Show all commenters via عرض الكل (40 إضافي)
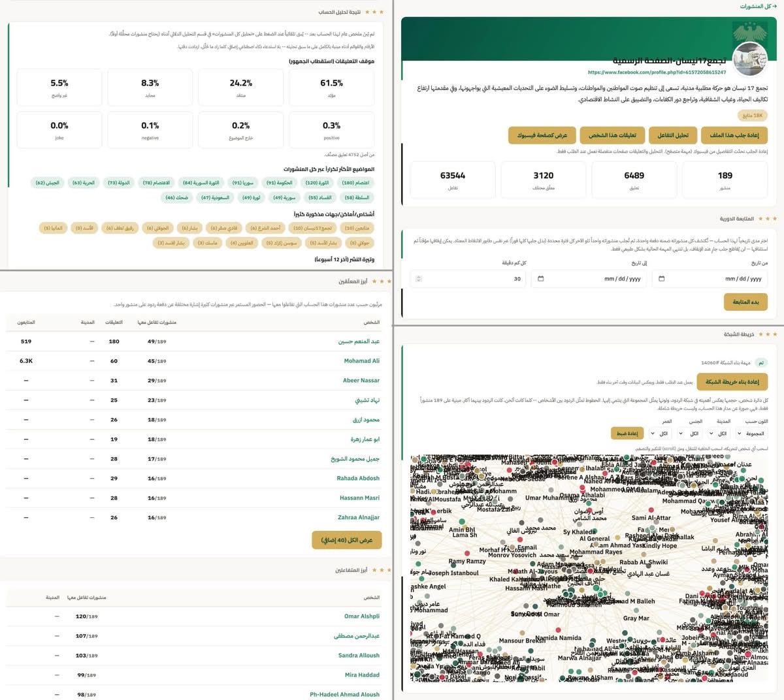This screenshot has width=784, height=700. point(347,540)
